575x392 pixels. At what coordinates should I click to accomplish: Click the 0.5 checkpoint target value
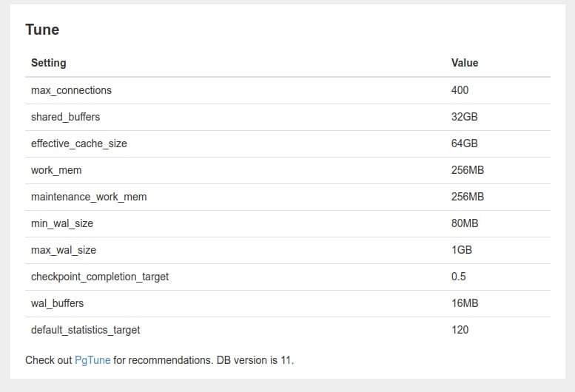pyautogui.click(x=458, y=277)
